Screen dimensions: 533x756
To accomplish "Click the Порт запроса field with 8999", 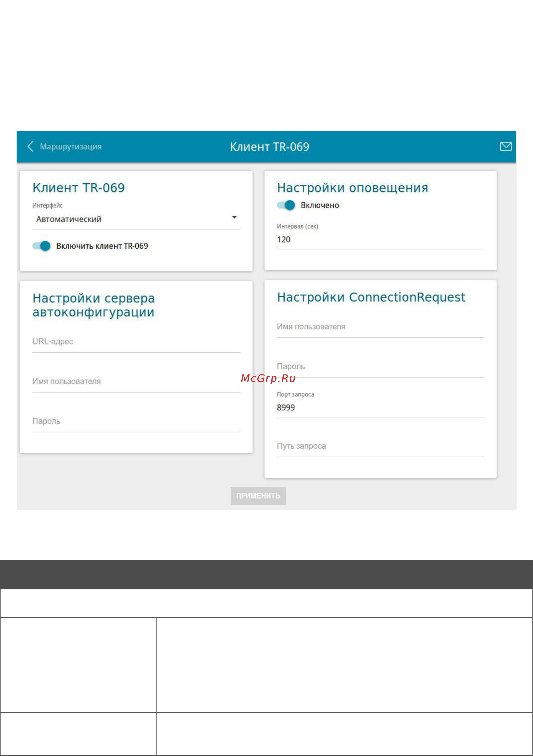I will pyautogui.click(x=381, y=408).
